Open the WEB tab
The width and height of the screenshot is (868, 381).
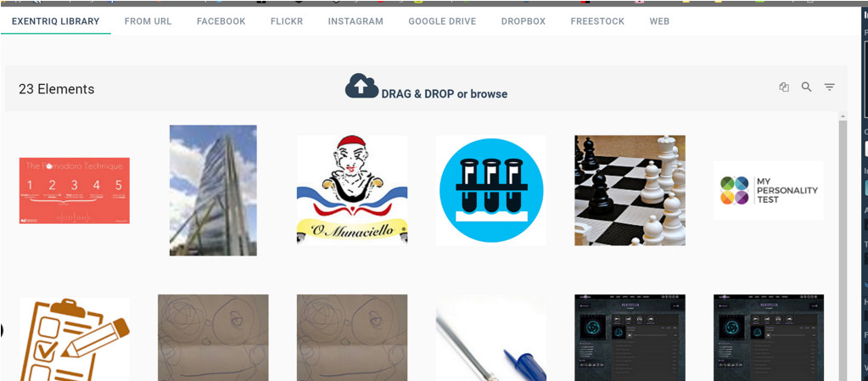pyautogui.click(x=659, y=21)
